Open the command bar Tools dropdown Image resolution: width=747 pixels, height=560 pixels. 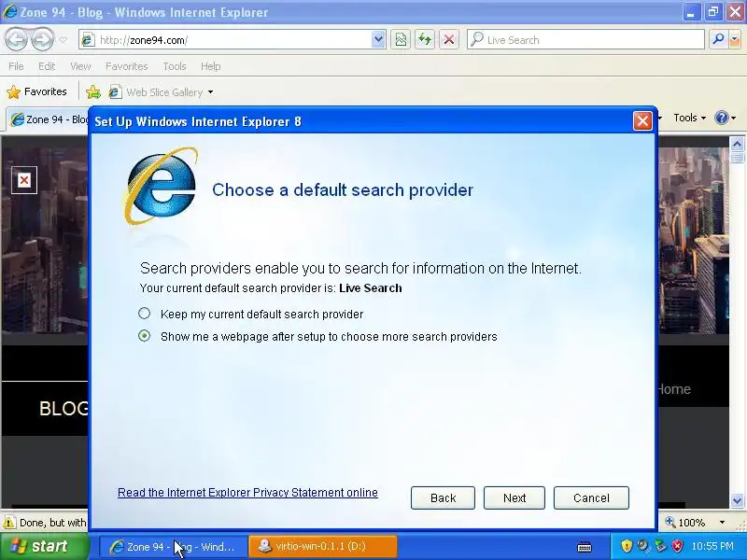tap(689, 118)
